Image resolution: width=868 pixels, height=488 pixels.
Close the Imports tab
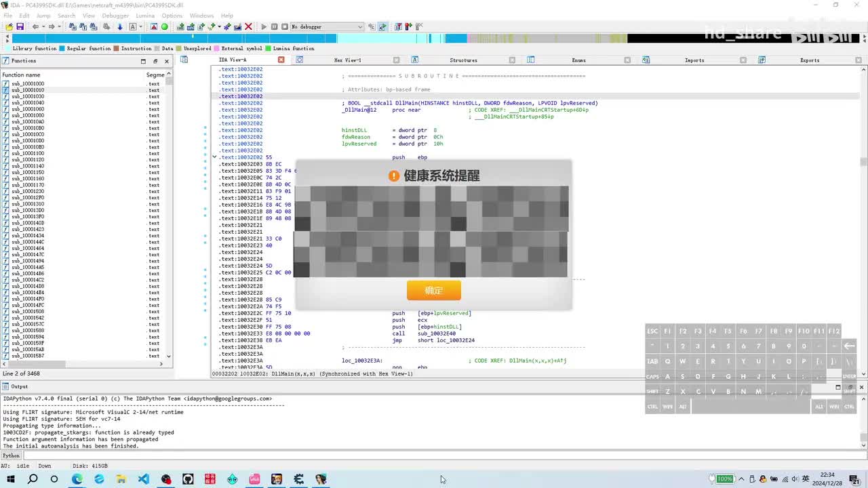pyautogui.click(x=743, y=60)
